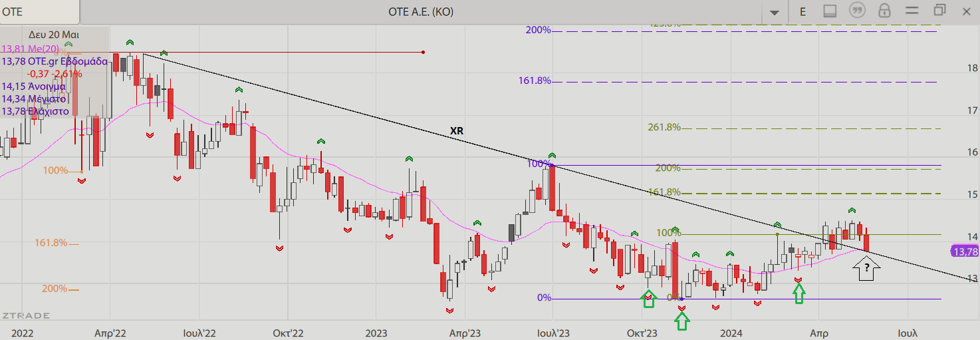
Task: Click time axis label Ιουλ'23
Action: click(x=554, y=332)
